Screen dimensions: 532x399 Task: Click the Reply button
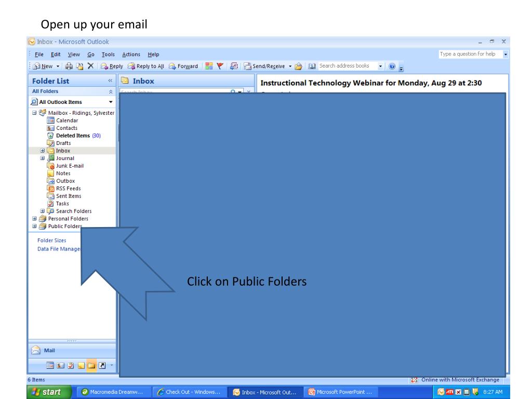pyautogui.click(x=112, y=66)
